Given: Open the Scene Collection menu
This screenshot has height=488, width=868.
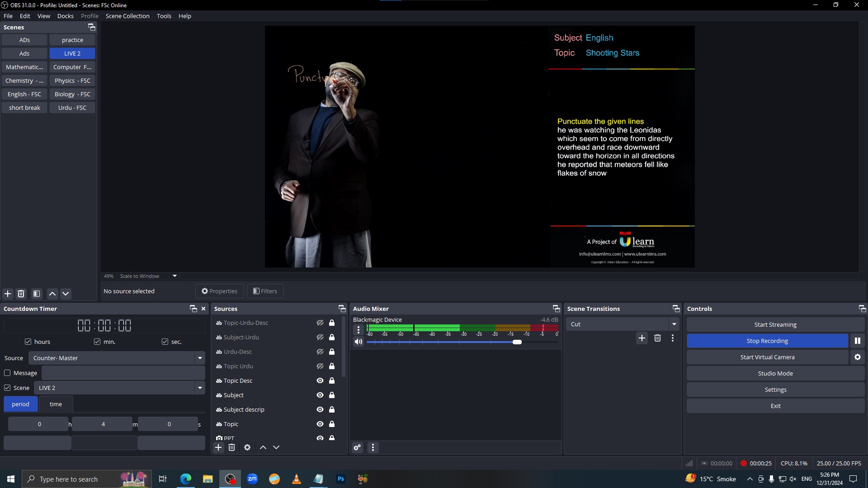Looking at the screenshot, I should point(127,16).
